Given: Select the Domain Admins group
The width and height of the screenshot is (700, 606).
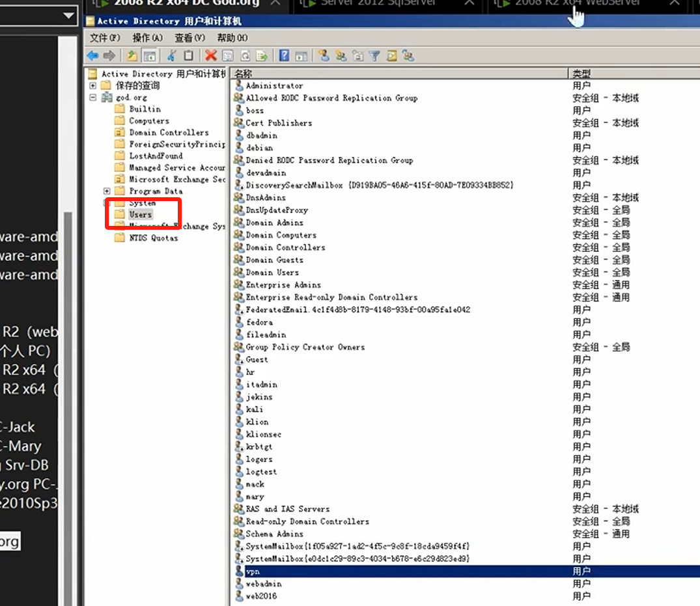Looking at the screenshot, I should (275, 223).
